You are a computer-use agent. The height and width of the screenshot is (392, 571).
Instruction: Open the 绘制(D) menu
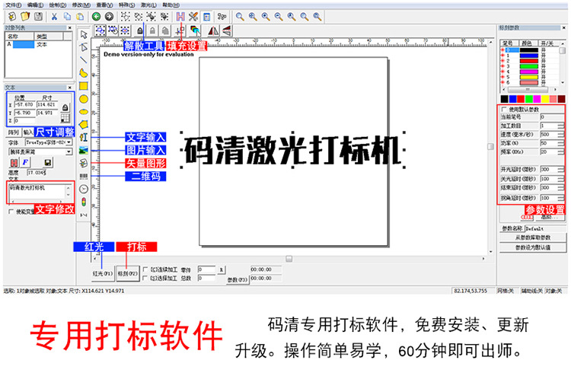[59, 5]
